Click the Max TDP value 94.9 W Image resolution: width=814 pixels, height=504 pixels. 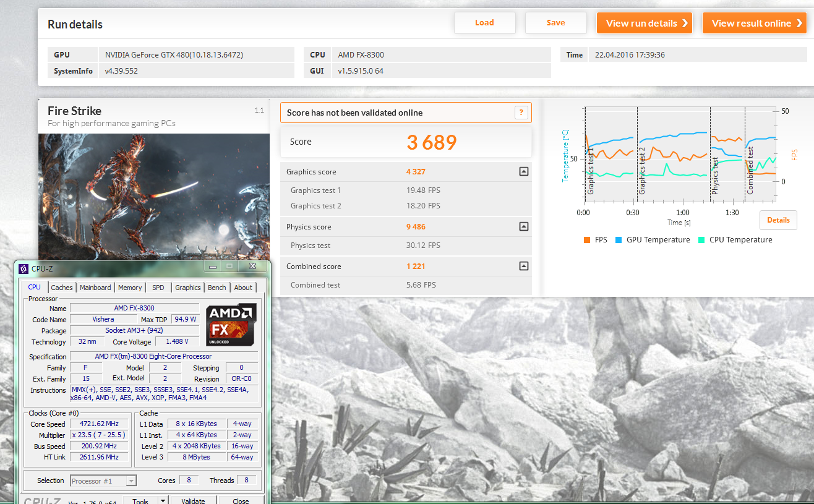(x=185, y=319)
